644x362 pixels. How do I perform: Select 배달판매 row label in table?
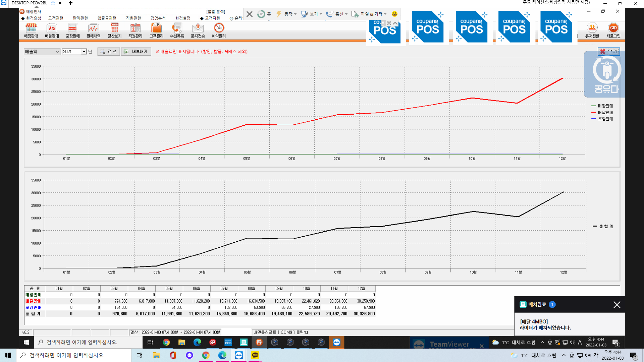pyautogui.click(x=34, y=301)
